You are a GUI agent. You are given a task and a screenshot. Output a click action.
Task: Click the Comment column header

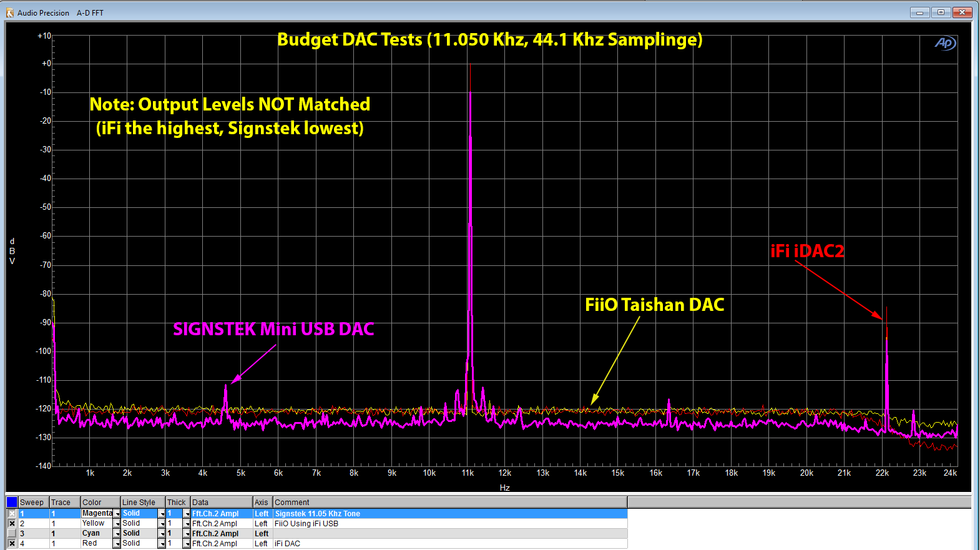tap(450, 502)
